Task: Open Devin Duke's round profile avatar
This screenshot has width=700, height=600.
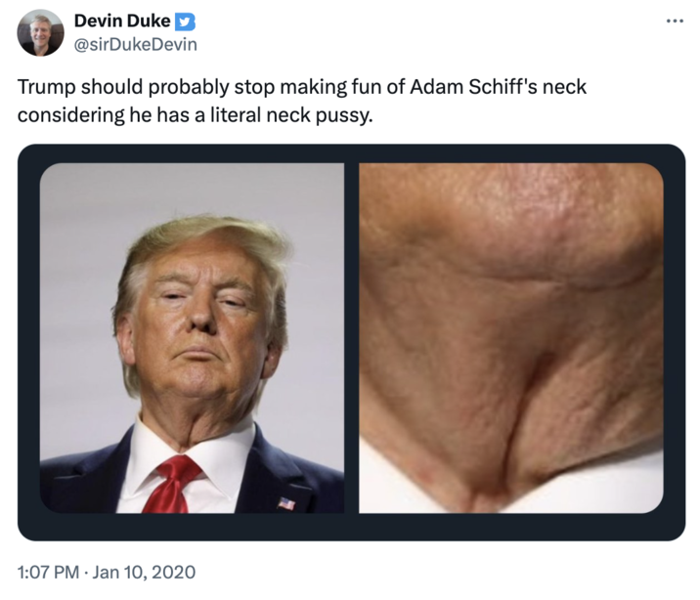Action: (x=41, y=32)
